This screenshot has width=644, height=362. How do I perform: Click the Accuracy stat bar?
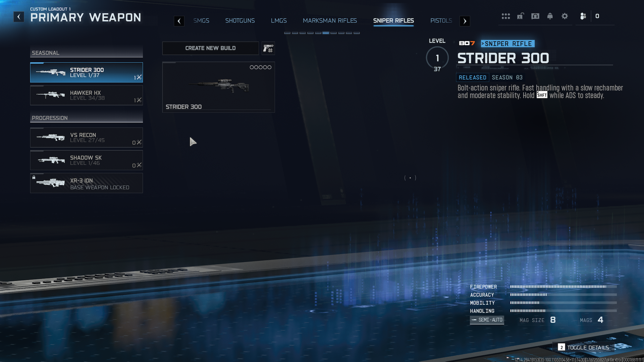pyautogui.click(x=563, y=295)
